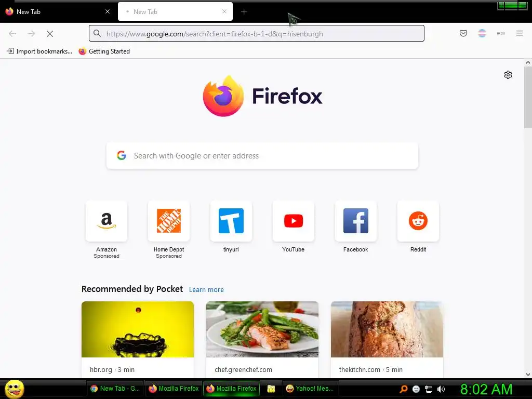Screen dimensions: 532x399
Task: Click the Search with Google or enter address box
Action: click(262, 155)
